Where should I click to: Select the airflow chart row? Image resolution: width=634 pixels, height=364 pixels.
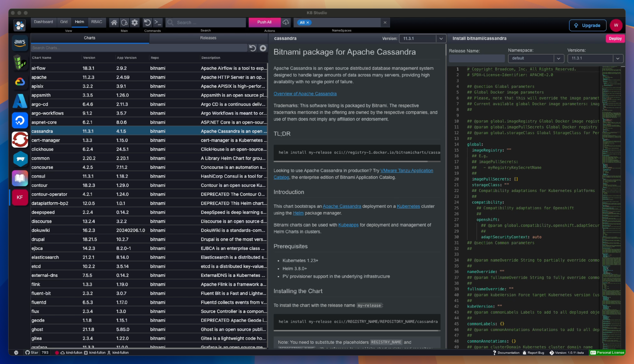(149, 68)
